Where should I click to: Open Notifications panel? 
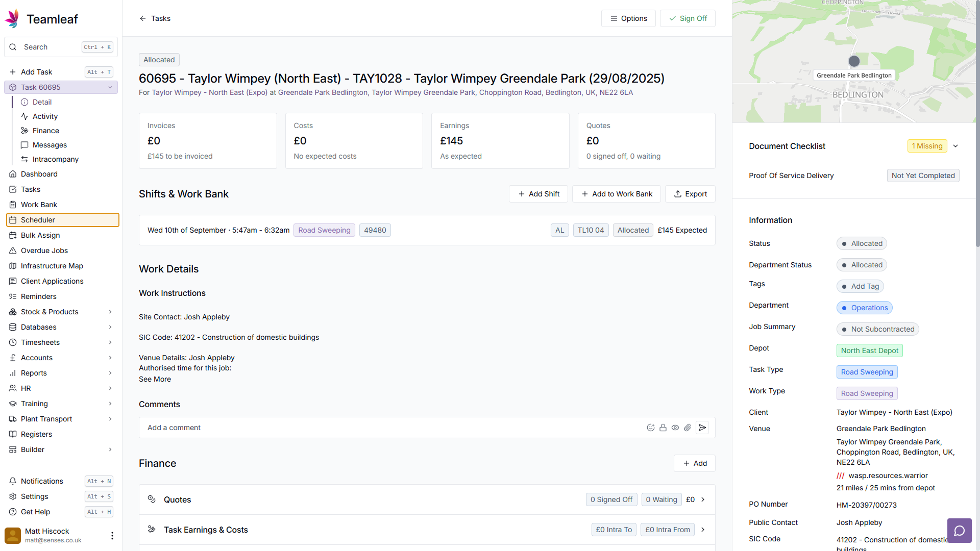point(61,481)
